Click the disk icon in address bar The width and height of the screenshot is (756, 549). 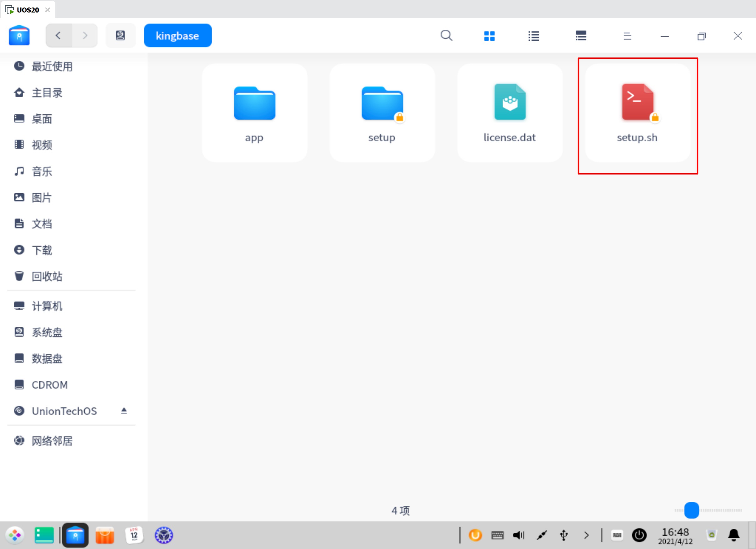point(120,35)
